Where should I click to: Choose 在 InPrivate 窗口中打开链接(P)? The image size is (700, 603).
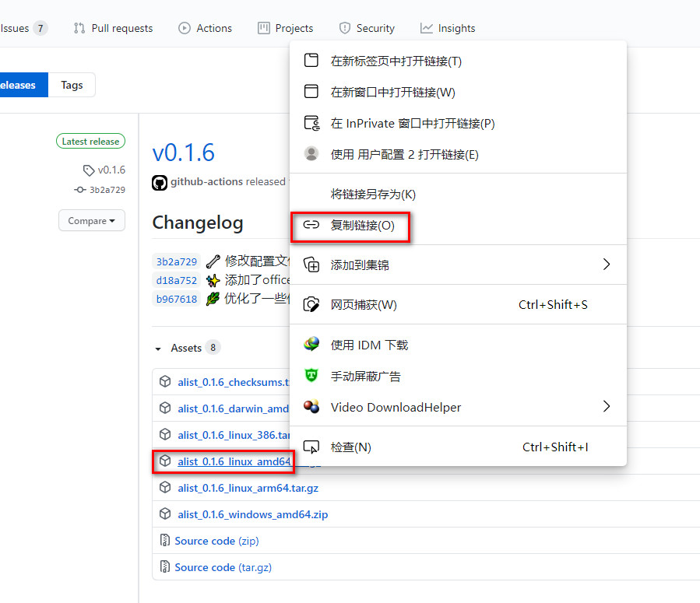(458, 123)
